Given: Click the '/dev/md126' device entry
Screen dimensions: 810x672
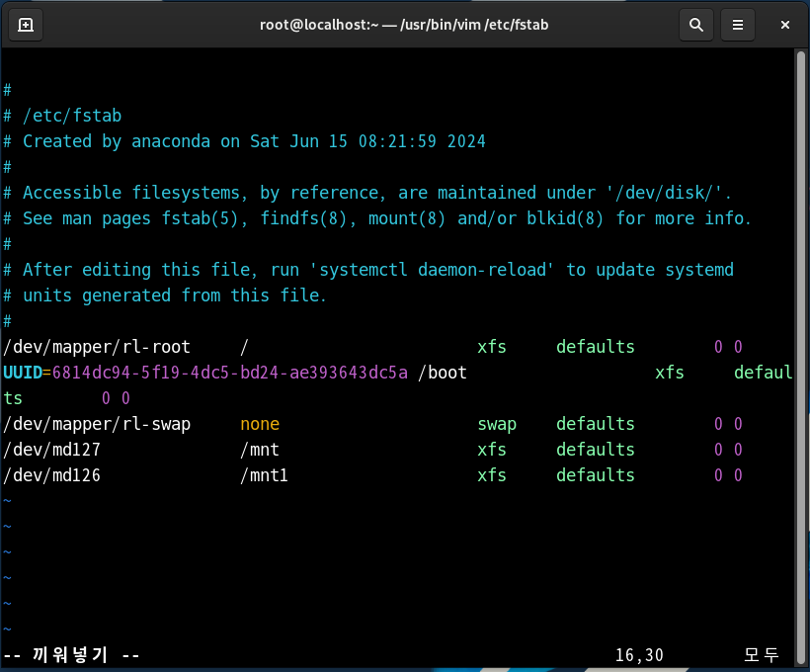Looking at the screenshot, I should tap(51, 475).
